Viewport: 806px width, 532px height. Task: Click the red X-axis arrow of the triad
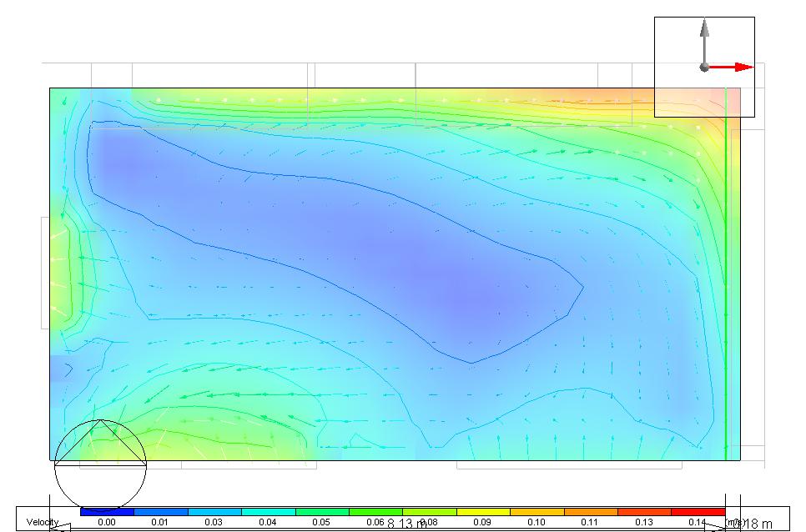[x=730, y=68]
